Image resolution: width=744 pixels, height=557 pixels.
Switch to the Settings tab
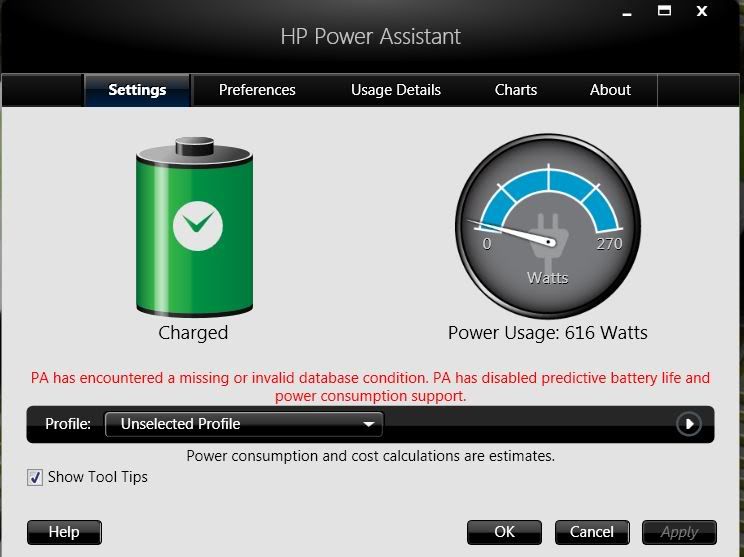pos(137,90)
